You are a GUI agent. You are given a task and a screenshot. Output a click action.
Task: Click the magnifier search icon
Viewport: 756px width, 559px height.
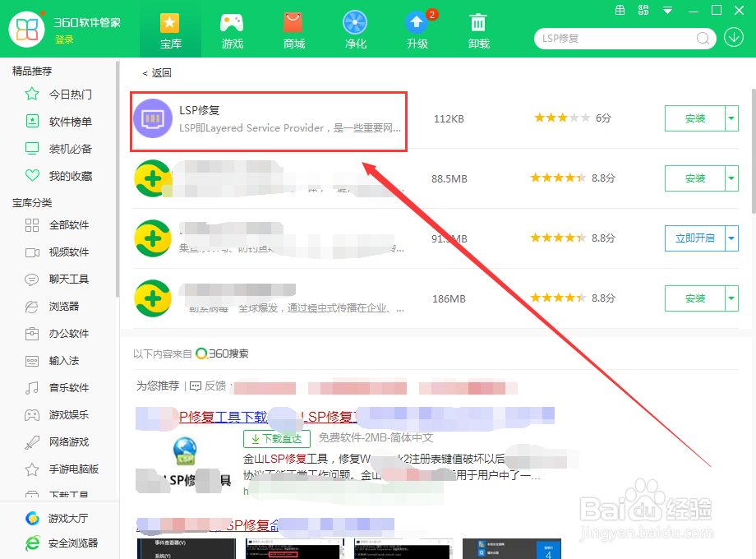click(x=703, y=38)
